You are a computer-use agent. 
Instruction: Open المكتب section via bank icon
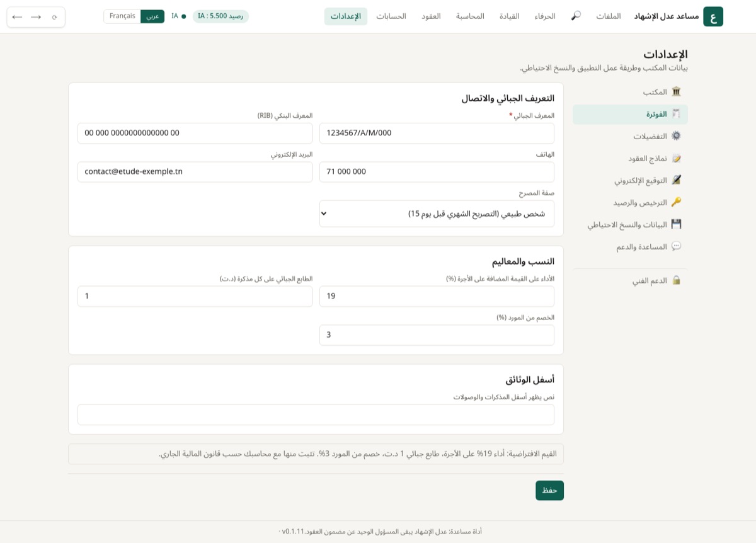coord(676,92)
